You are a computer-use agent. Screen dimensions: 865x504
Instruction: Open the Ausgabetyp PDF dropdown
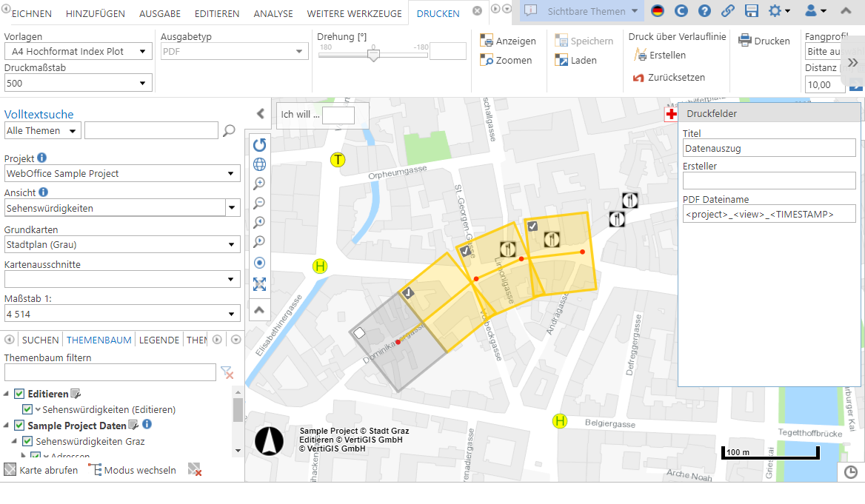(x=300, y=51)
